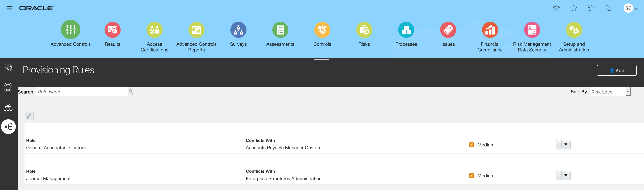Open Setup and Administration gears icon
The width and height of the screenshot is (644, 190).
pyautogui.click(x=574, y=30)
